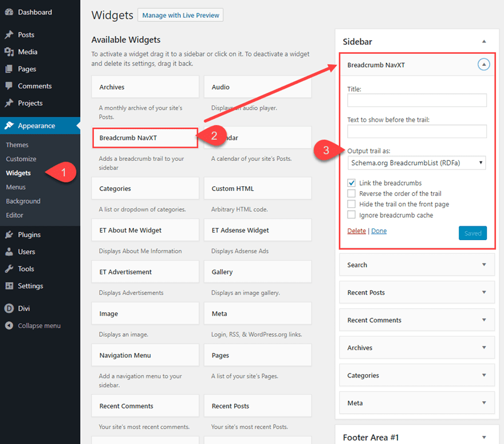Click the Divi logo icon
Screen dimensions: 504x444
(9, 308)
